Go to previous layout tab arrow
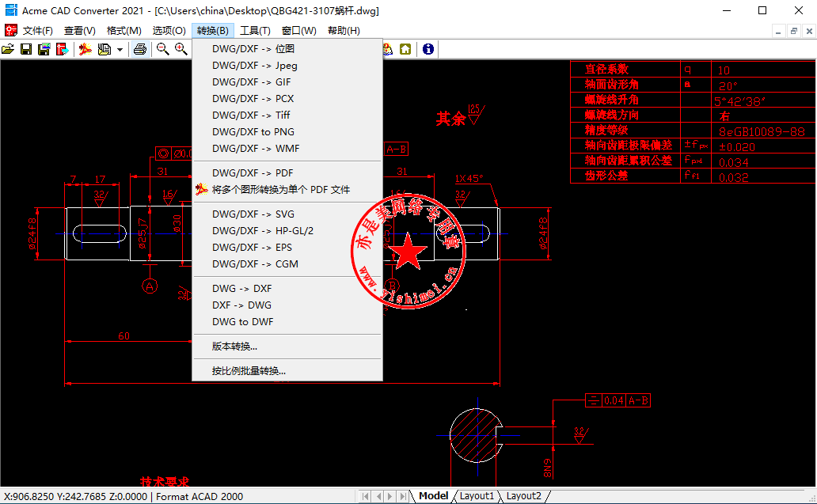 (x=378, y=497)
